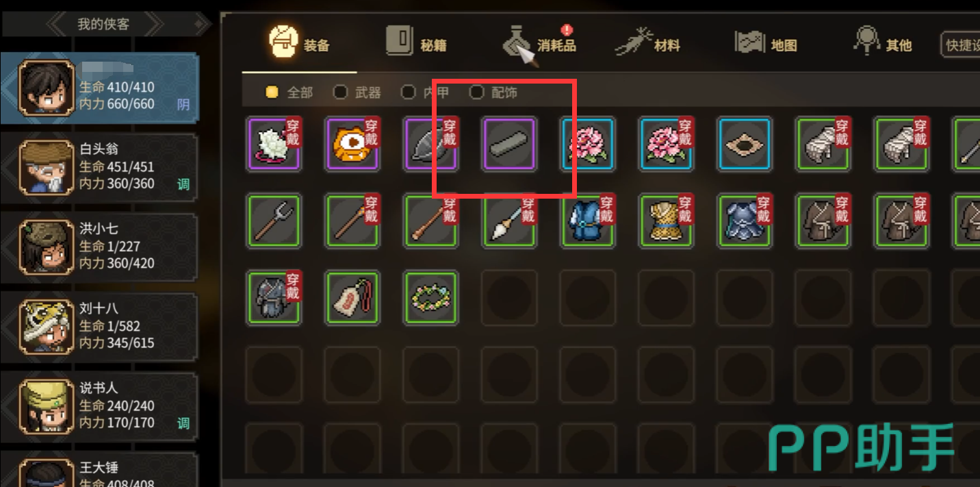The image size is (980, 487).
Task: Select character 洪小七 in party list
Action: click(100, 245)
